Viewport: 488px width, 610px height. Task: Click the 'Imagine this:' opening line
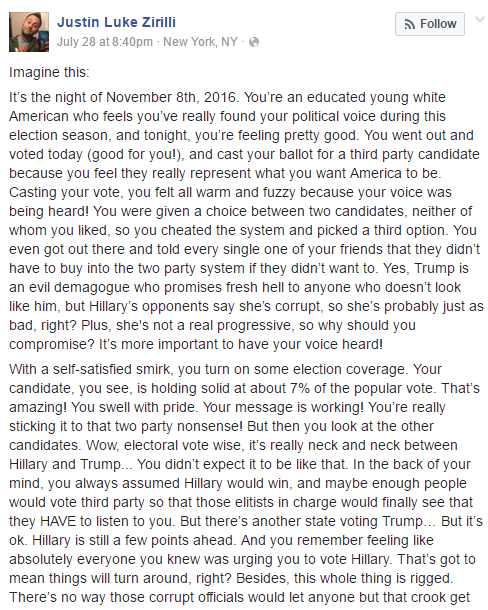click(49, 72)
